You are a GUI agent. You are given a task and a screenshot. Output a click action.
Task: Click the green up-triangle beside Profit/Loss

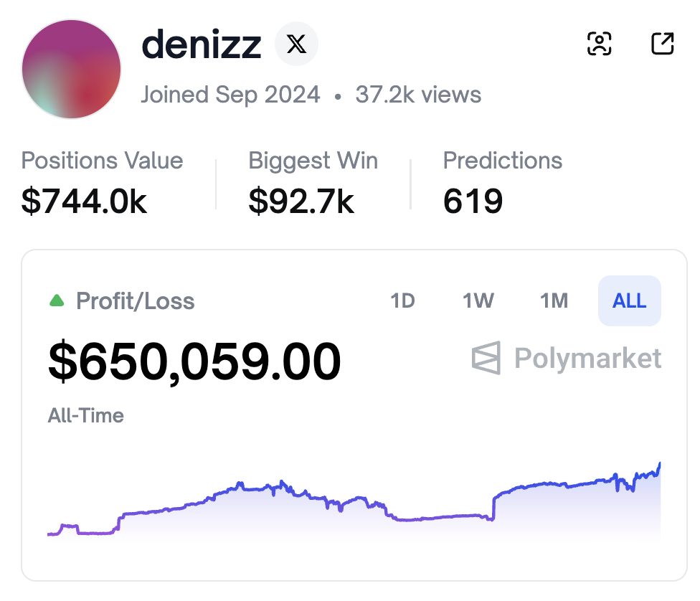pos(57,300)
